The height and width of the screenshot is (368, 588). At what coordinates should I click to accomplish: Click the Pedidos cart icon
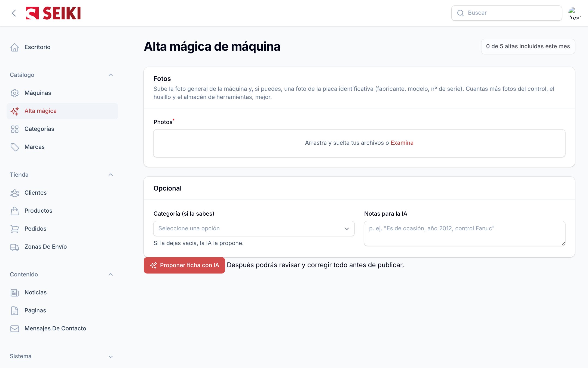click(x=15, y=229)
